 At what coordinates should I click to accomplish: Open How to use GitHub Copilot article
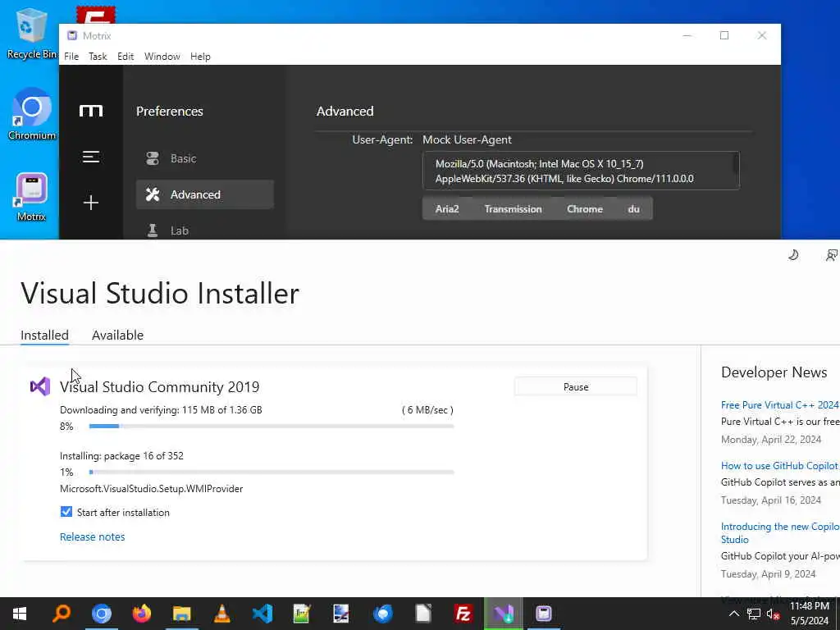pos(780,466)
